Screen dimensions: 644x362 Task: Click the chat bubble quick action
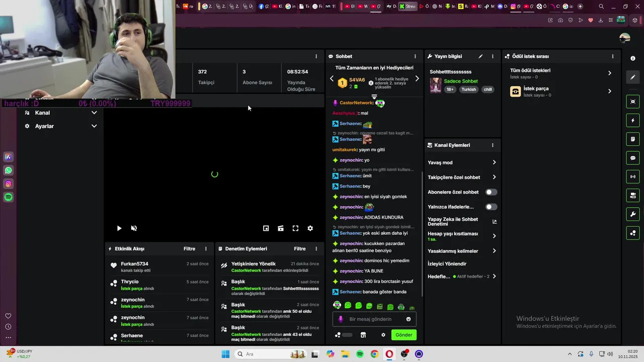pyautogui.click(x=633, y=158)
